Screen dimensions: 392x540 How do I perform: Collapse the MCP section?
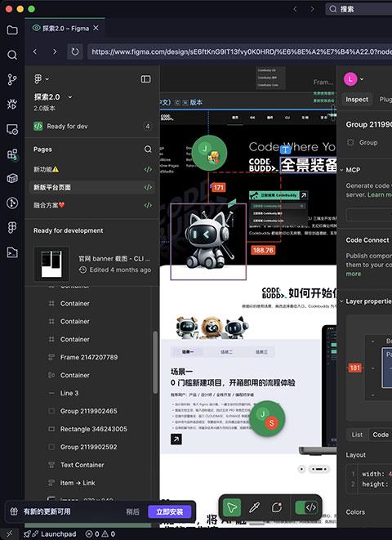[x=341, y=170]
